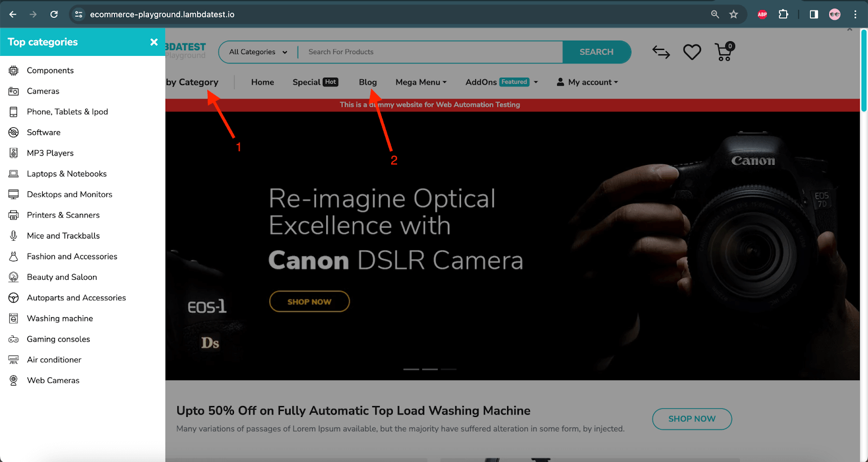
Task: Expand the AddOns Featured menu
Action: [501, 82]
